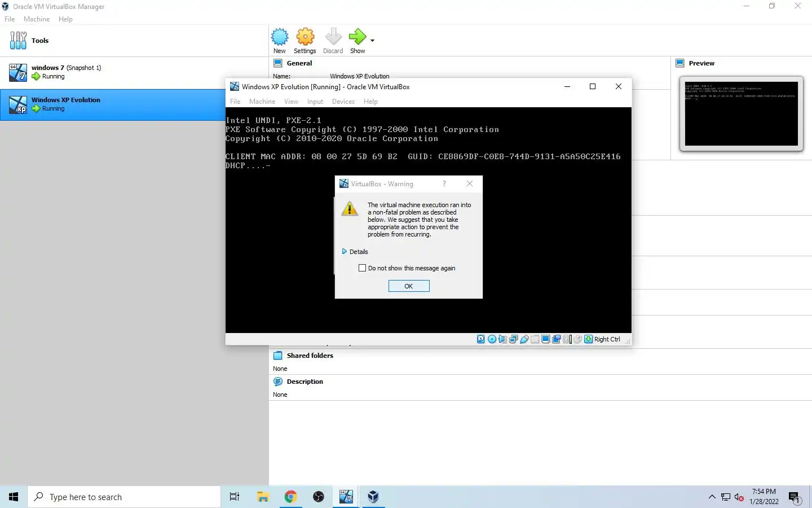Click the shared folders status icon
Viewport: 812px width, 508px height.
point(535,339)
